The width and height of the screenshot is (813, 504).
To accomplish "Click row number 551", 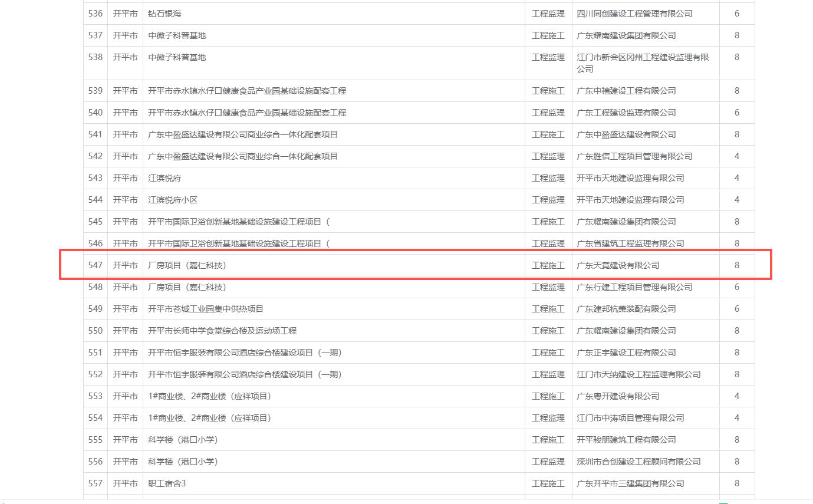I will click(x=96, y=353).
